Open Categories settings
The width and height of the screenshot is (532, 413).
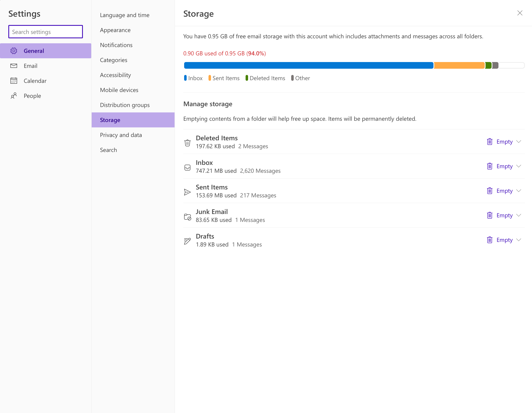pyautogui.click(x=133, y=60)
